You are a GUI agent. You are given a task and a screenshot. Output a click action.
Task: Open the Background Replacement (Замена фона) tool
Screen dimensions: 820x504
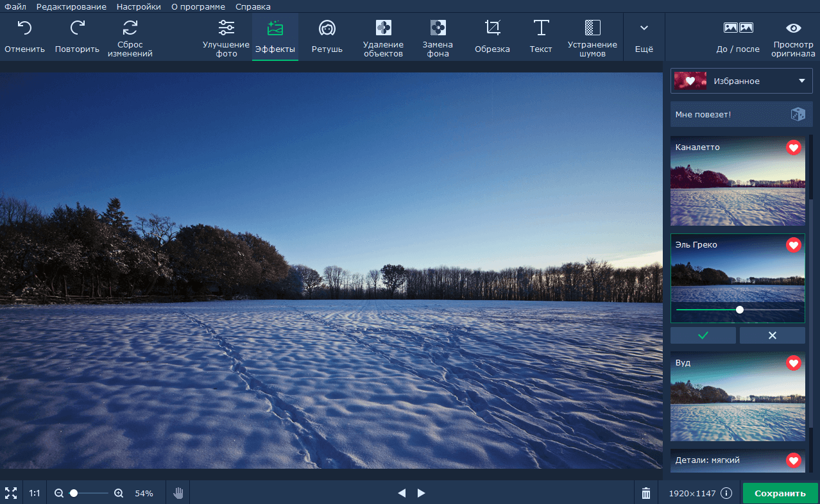438,37
